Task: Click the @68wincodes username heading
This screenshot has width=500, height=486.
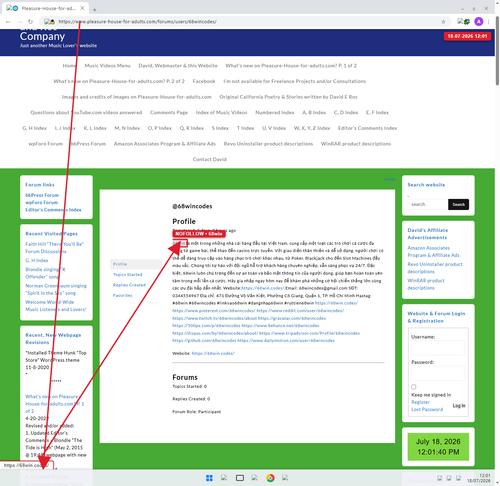Action: pos(192,206)
